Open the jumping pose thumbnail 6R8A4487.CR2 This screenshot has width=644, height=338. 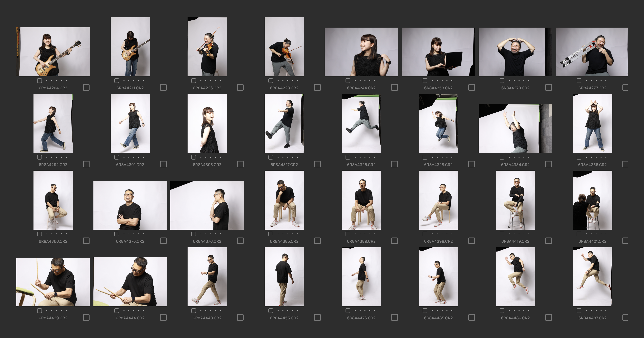tap(592, 277)
